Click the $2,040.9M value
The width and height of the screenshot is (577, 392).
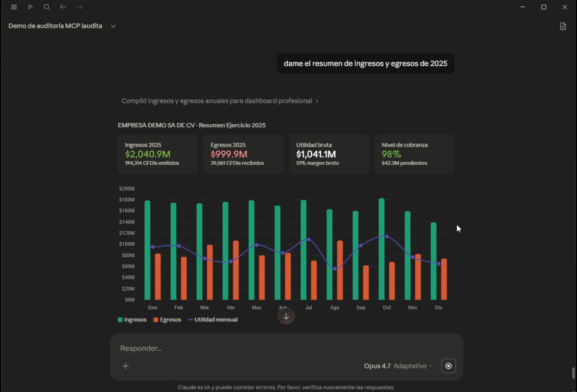(x=148, y=154)
